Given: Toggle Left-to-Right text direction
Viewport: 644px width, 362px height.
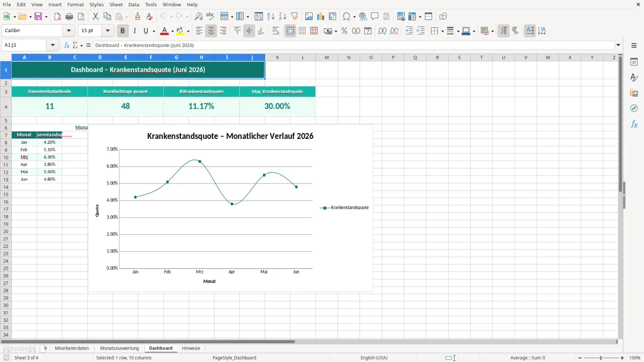Looking at the screenshot, I should click(x=503, y=31).
